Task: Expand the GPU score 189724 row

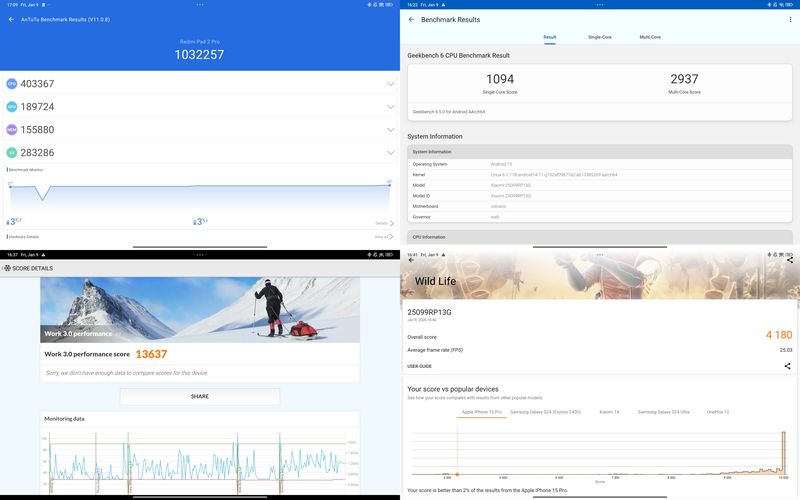Action: (x=390, y=106)
